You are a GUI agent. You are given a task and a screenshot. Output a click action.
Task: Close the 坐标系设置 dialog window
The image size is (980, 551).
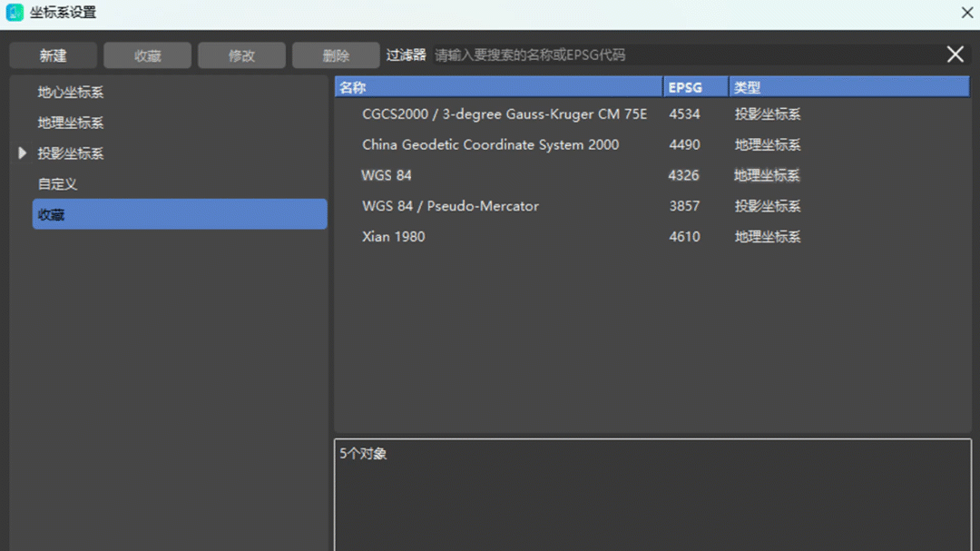(967, 13)
